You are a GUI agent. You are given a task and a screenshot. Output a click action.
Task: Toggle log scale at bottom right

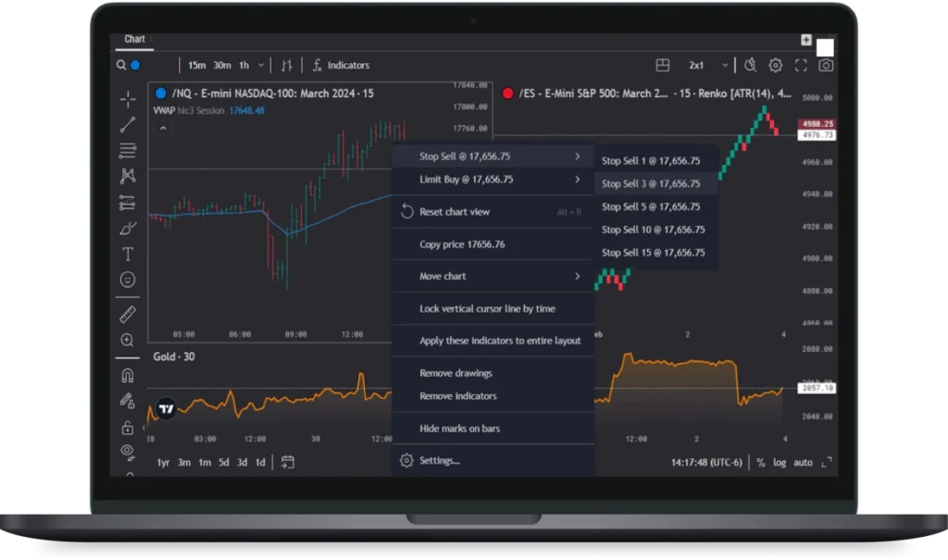click(780, 462)
